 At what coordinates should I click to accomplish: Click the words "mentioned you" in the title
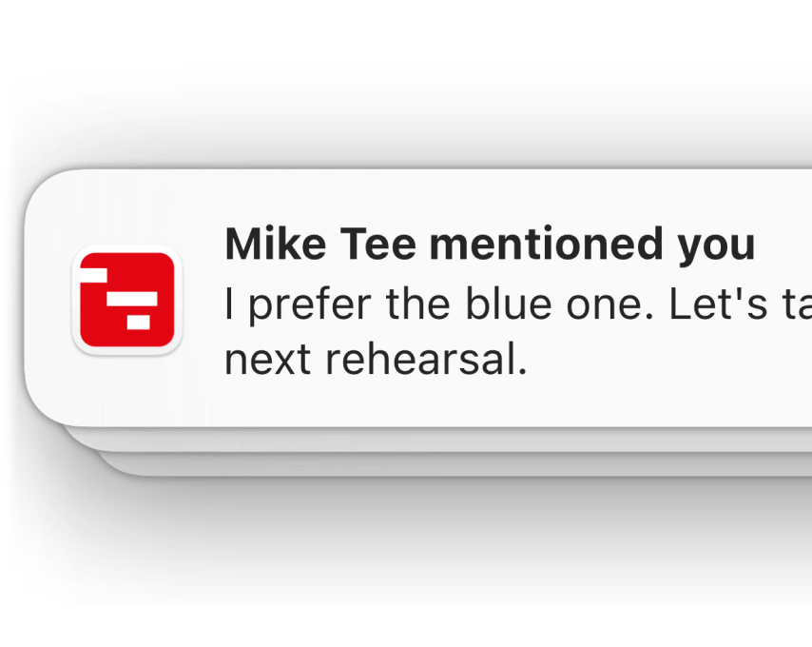click(592, 245)
